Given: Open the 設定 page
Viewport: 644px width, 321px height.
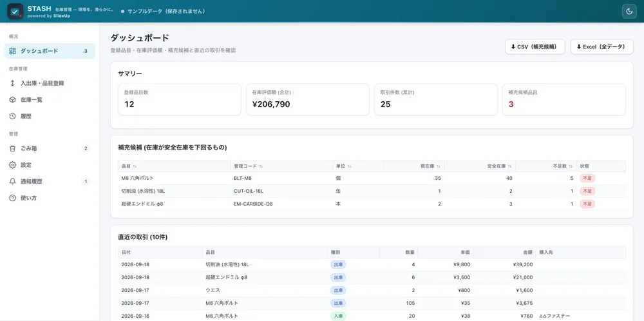Looking at the screenshot, I should pyautogui.click(x=50, y=165).
